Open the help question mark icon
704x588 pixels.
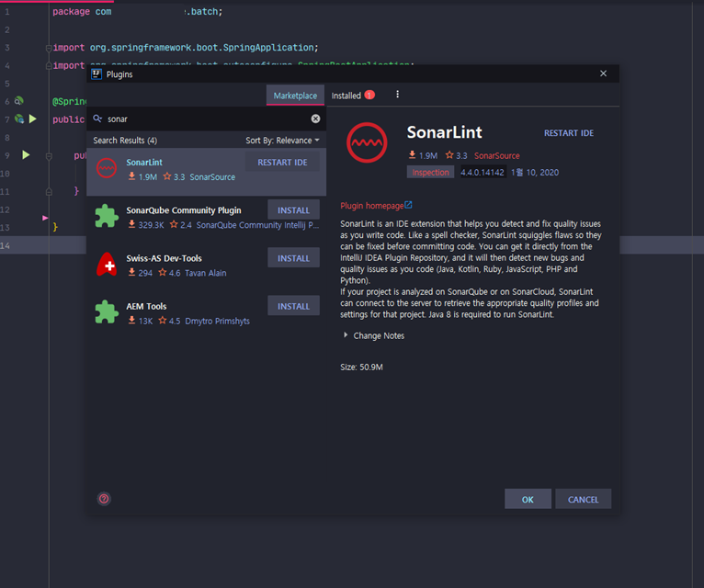104,499
